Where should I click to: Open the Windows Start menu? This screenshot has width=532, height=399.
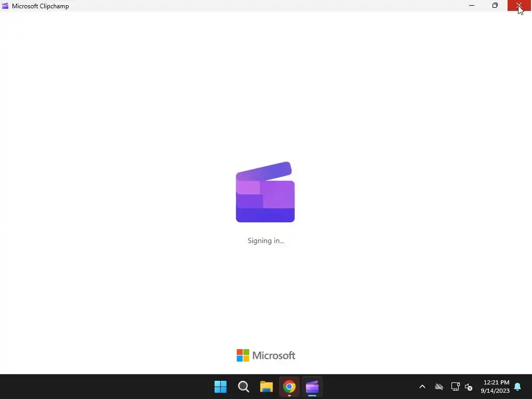click(x=220, y=387)
